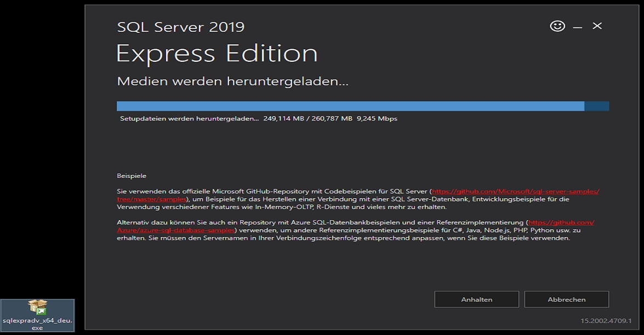Cancel installation via the Abbrechen button

[566, 299]
